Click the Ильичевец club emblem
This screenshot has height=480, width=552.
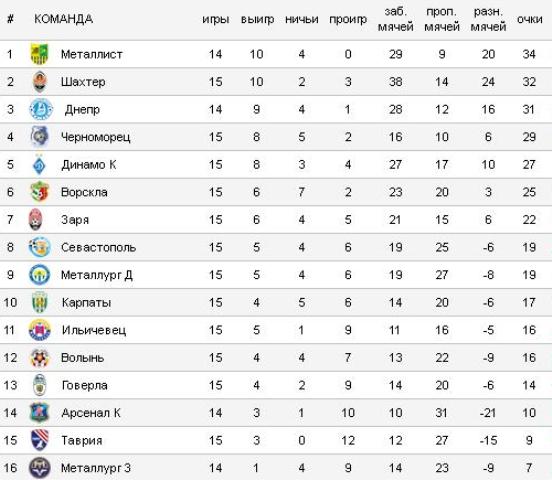(39, 330)
